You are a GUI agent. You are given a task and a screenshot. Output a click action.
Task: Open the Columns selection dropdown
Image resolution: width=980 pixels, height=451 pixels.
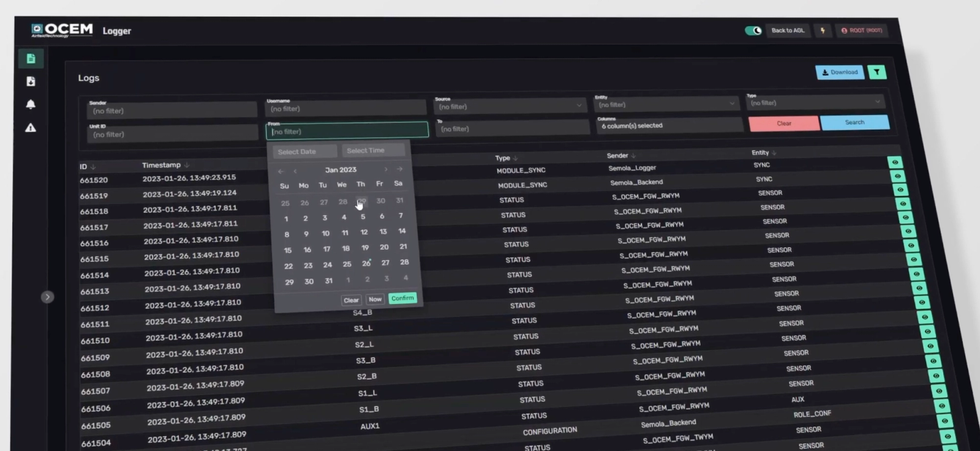click(x=669, y=125)
